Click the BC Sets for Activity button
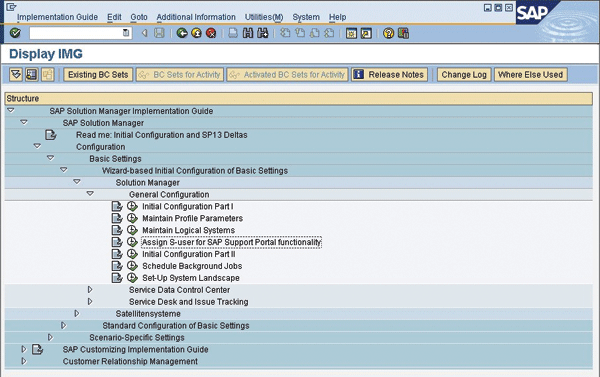 pos(180,75)
